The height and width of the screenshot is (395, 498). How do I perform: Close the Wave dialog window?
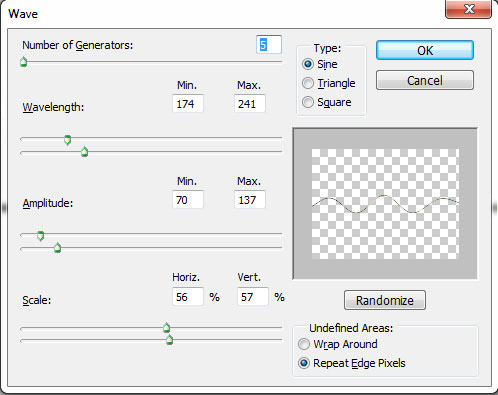tap(469, 9)
